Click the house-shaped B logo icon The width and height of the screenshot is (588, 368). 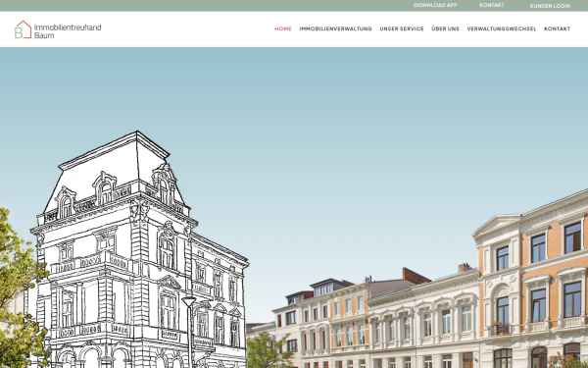pos(23,29)
